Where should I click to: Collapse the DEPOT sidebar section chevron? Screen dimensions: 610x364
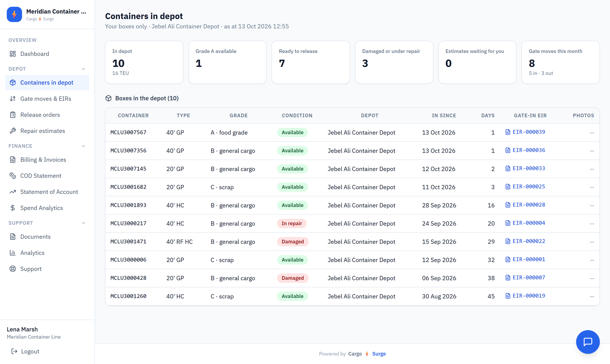pyautogui.click(x=84, y=69)
